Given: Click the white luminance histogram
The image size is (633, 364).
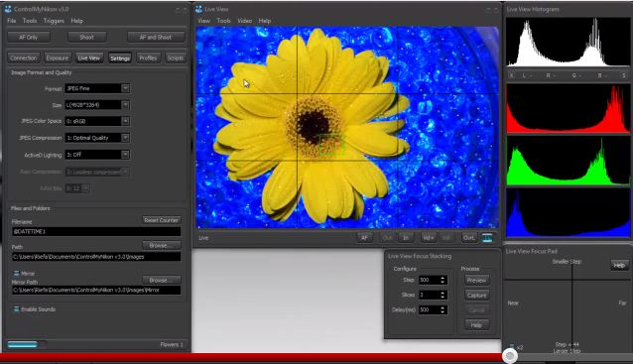Looking at the screenshot, I should [568, 42].
